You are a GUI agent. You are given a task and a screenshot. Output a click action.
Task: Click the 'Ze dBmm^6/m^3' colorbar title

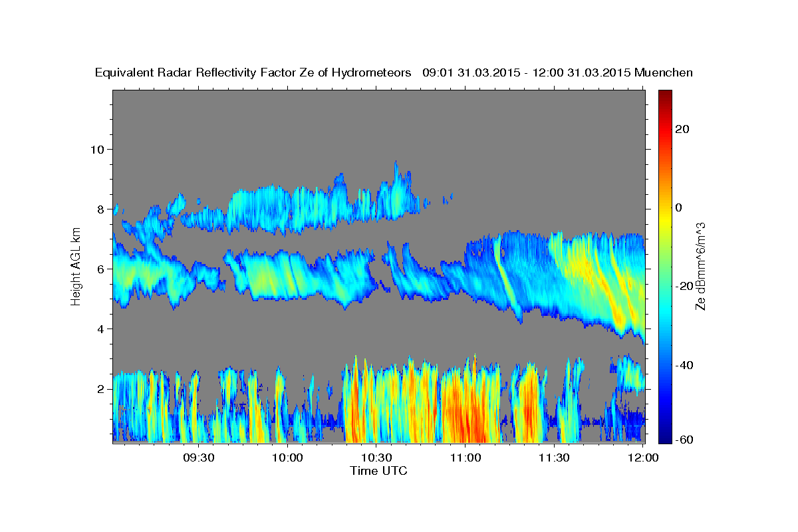pos(700,266)
